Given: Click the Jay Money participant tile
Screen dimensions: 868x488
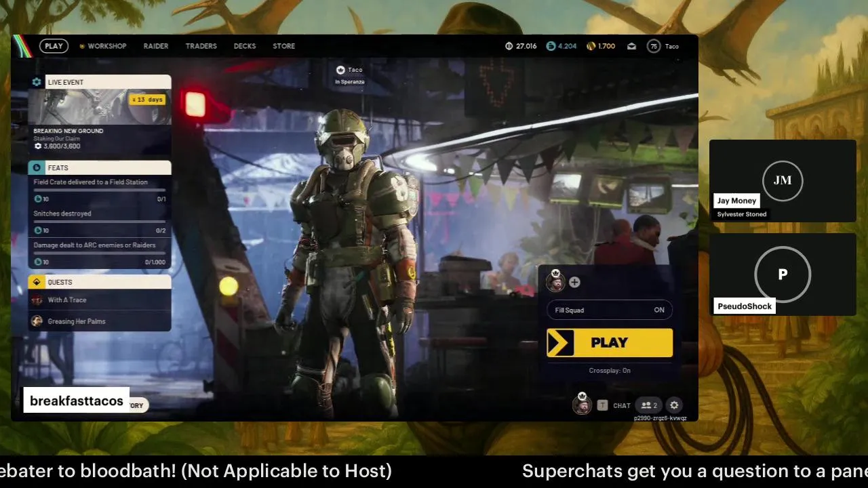Looking at the screenshot, I should coord(783,180).
